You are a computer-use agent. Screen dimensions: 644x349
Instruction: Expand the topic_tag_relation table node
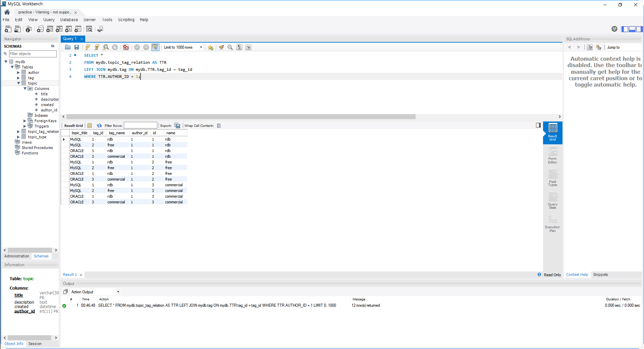(18, 132)
